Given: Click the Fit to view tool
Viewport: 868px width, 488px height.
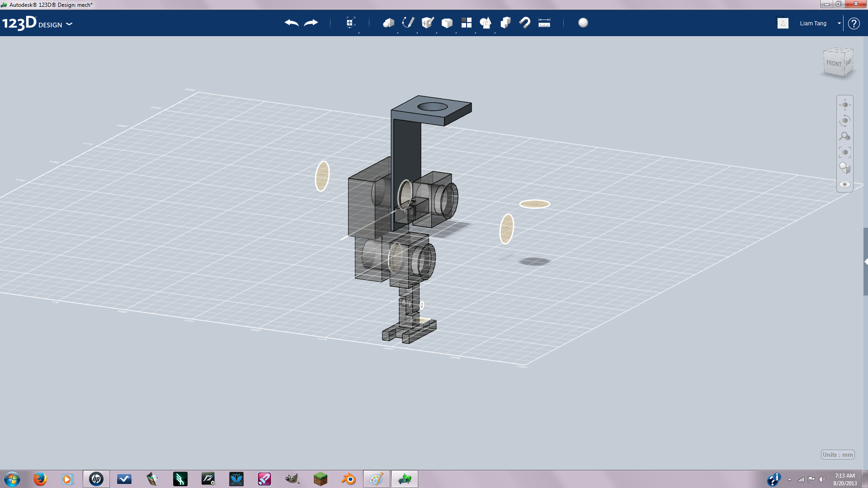Looking at the screenshot, I should coord(845,152).
